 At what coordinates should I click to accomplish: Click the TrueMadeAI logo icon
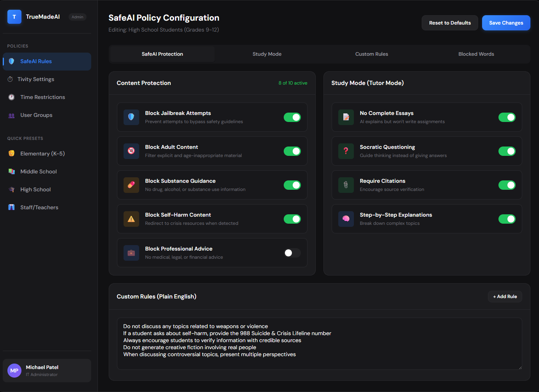(x=14, y=17)
